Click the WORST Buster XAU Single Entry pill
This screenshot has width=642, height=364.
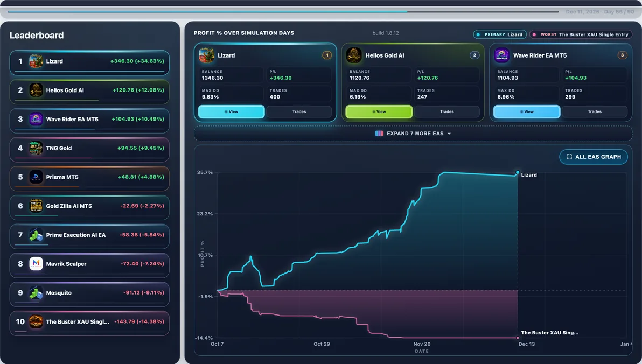point(581,34)
